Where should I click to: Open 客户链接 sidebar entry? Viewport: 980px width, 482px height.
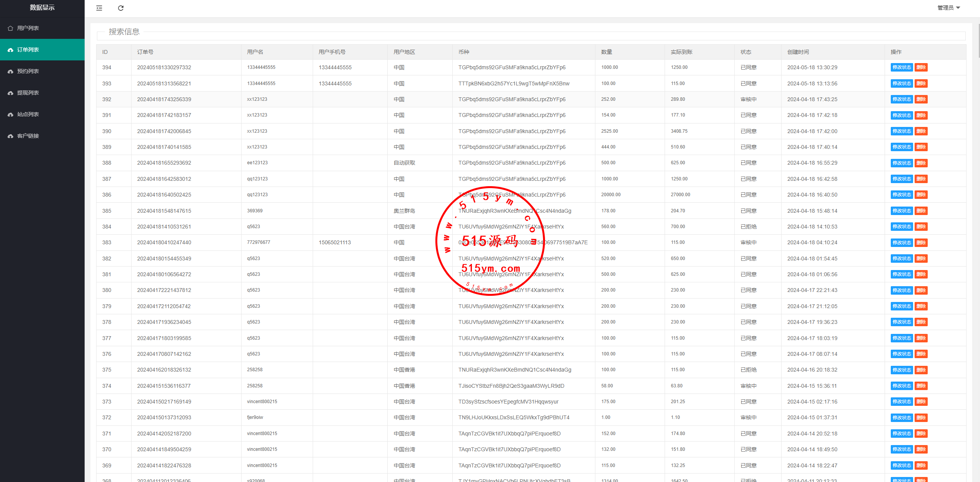[28, 136]
